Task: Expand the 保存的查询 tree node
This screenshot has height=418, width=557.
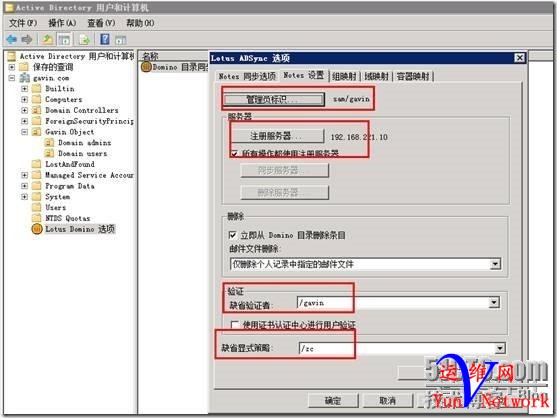Action: tap(12, 67)
